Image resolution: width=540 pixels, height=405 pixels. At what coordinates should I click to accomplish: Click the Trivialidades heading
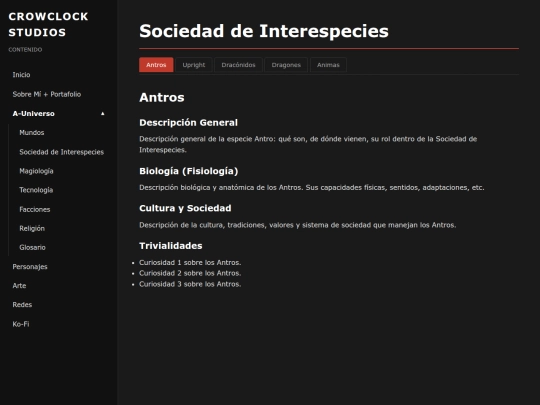point(171,246)
